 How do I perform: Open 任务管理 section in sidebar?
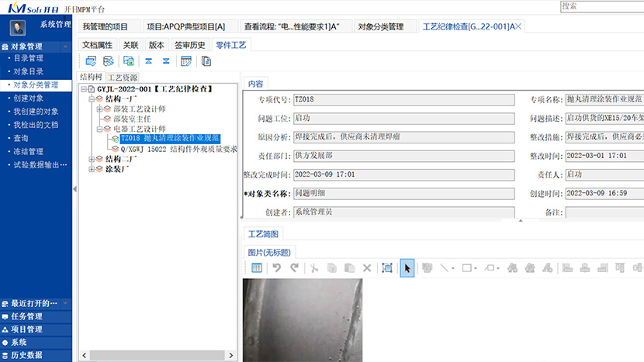[x=27, y=316]
